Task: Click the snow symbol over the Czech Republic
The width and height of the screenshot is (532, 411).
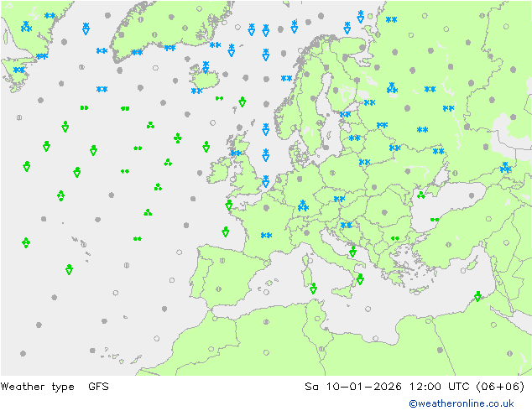Action: pyautogui.click(x=339, y=199)
